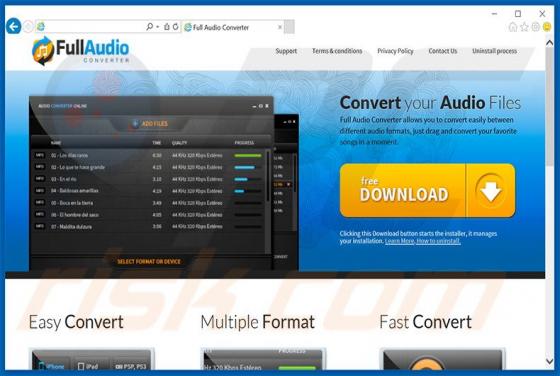The height and width of the screenshot is (376, 560).
Task: Refresh the page with the reload icon
Action: (176, 26)
